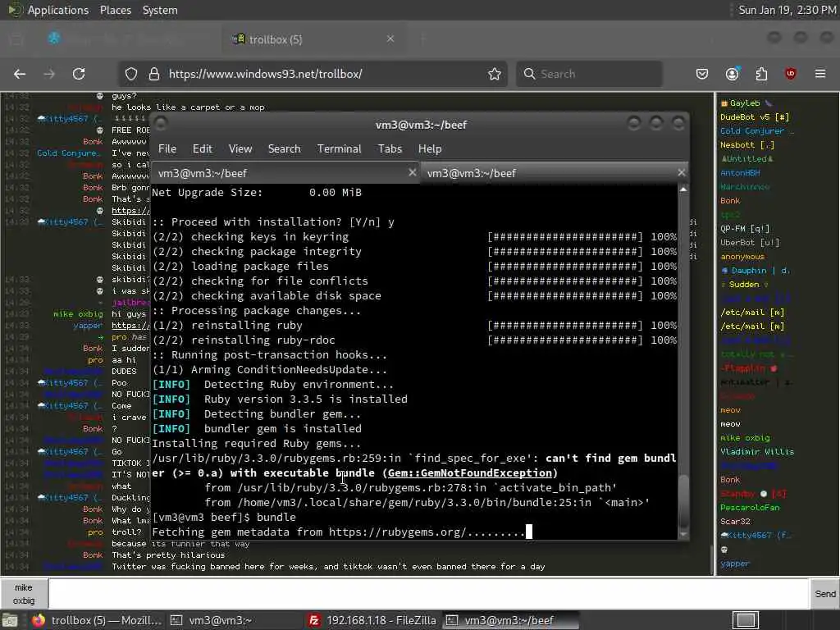Click user yapper in user list
This screenshot has height=630, width=840.
(735, 563)
